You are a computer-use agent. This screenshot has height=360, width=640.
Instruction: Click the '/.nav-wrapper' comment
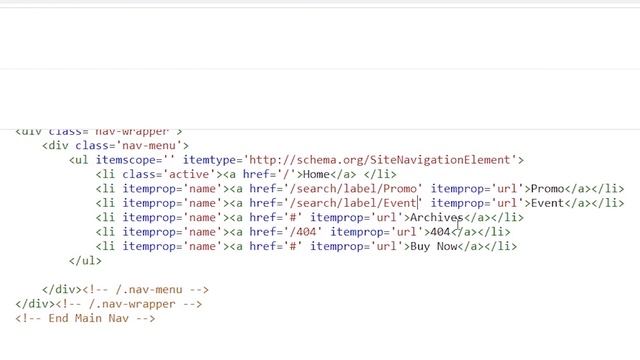tap(129, 304)
